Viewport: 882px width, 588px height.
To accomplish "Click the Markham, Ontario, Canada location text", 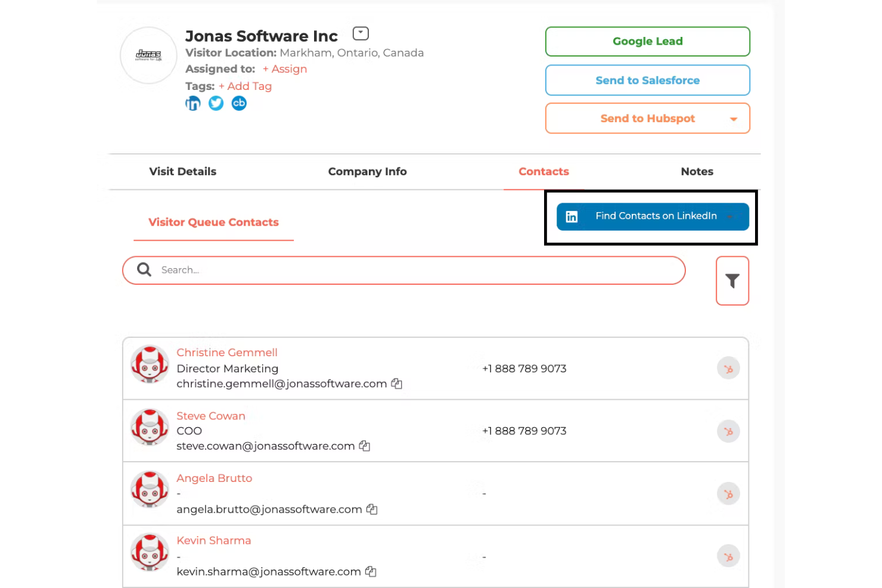I will tap(352, 53).
